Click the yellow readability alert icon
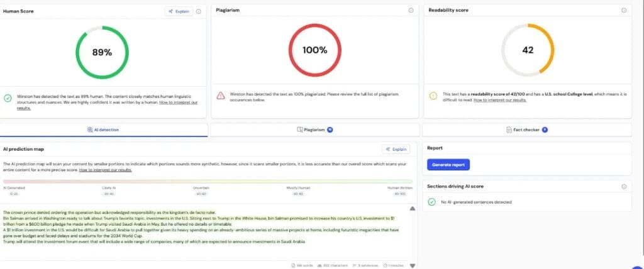This screenshot has width=644, height=269. (433, 96)
